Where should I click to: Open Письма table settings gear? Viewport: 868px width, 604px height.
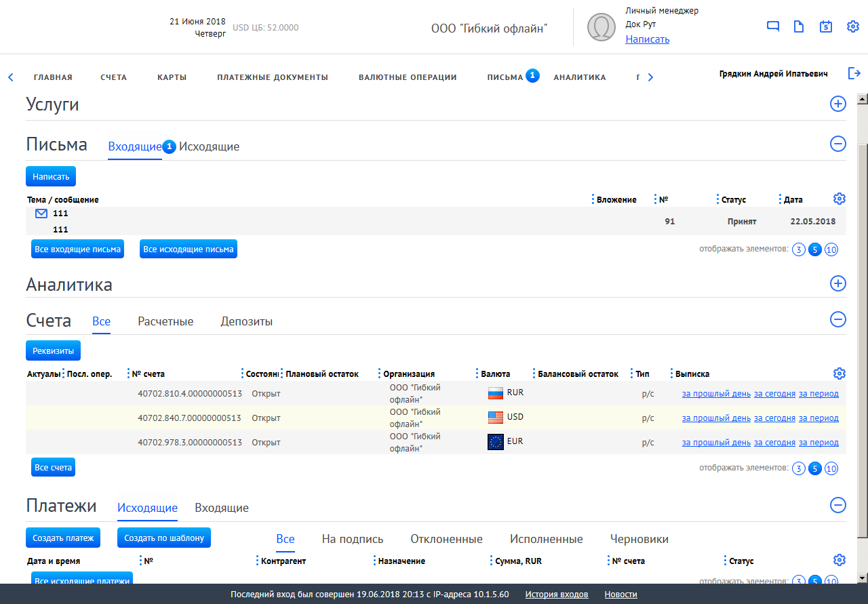pyautogui.click(x=840, y=199)
